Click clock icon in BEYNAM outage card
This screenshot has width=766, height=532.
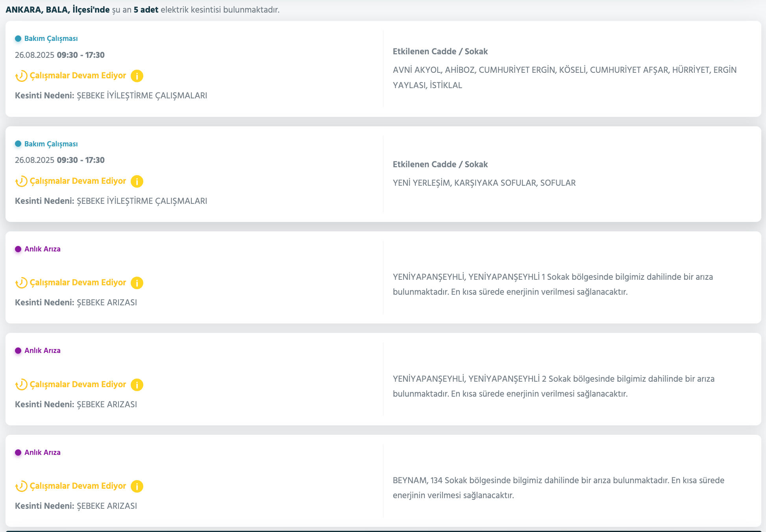click(21, 486)
